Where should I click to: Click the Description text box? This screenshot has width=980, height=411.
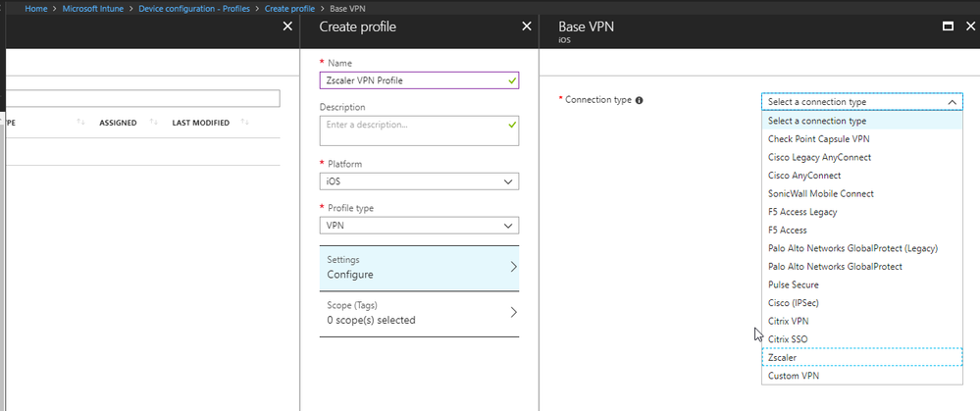coord(419,130)
